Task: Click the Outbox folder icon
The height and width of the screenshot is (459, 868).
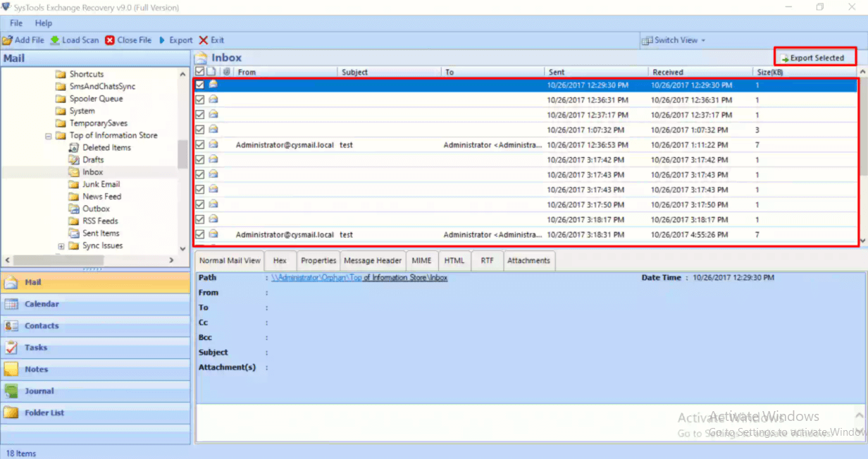Action: 74,209
